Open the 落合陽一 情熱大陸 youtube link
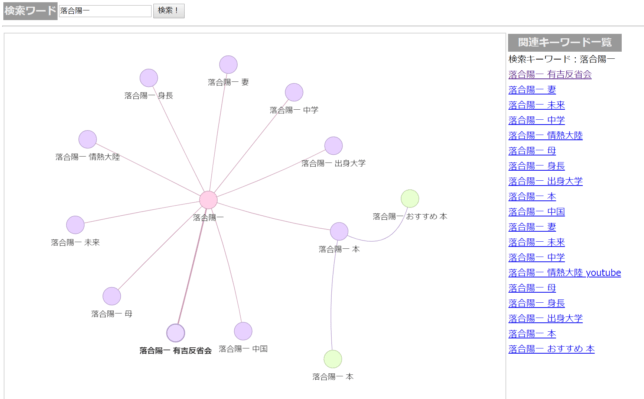Screen dimensions: 644x399 click(565, 272)
